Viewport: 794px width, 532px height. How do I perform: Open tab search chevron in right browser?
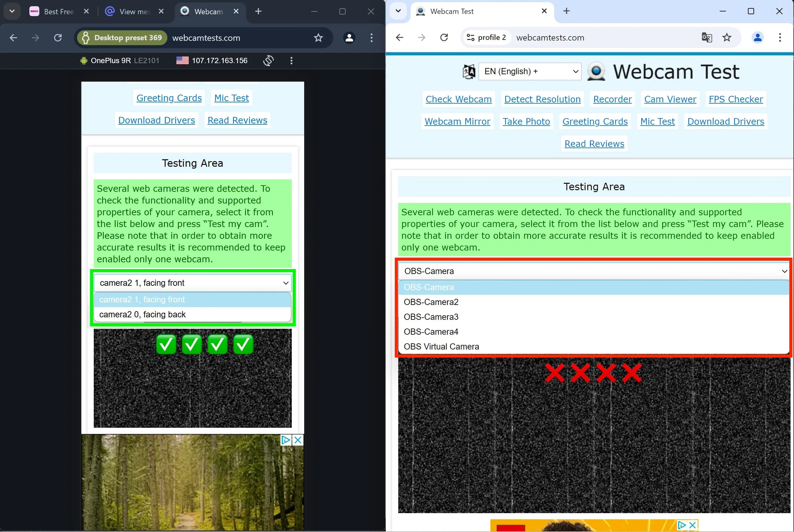coord(398,11)
